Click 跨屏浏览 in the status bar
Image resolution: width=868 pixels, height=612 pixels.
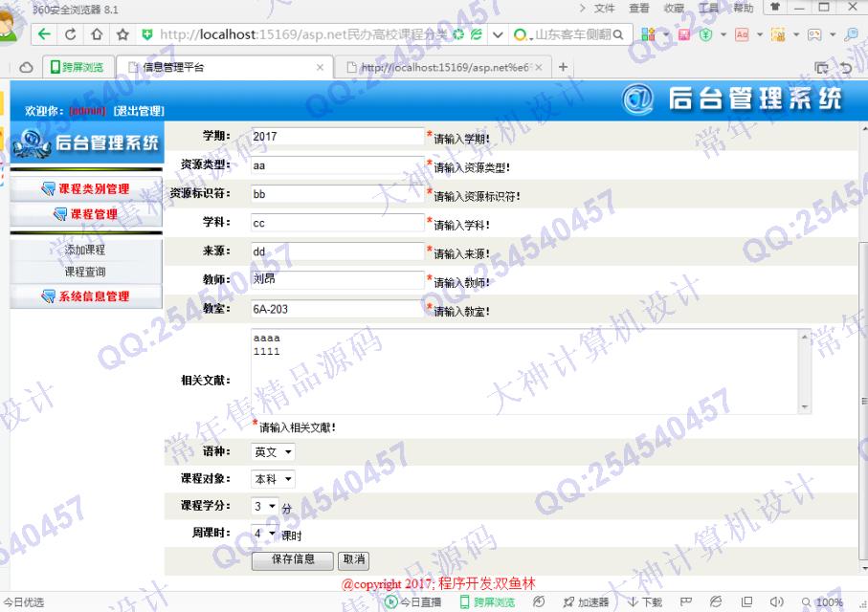click(x=488, y=602)
